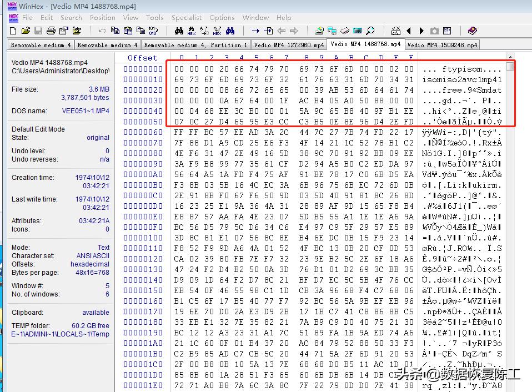Click the Clone Disk toolbar icon

tap(332, 31)
